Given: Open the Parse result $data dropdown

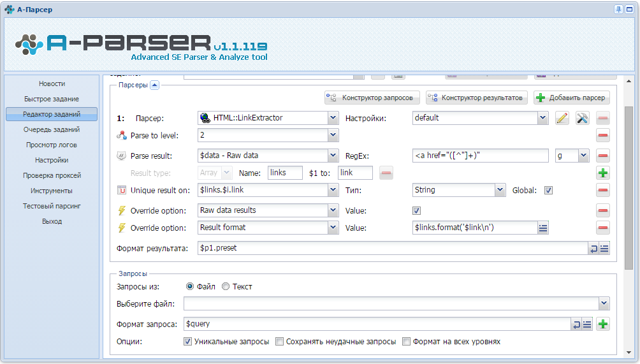Looking at the screenshot, I should click(x=333, y=156).
